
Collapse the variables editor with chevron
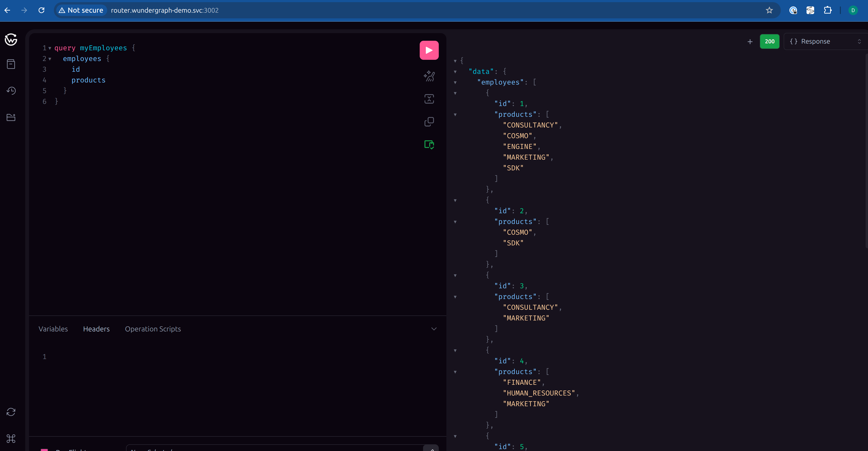pyautogui.click(x=434, y=329)
